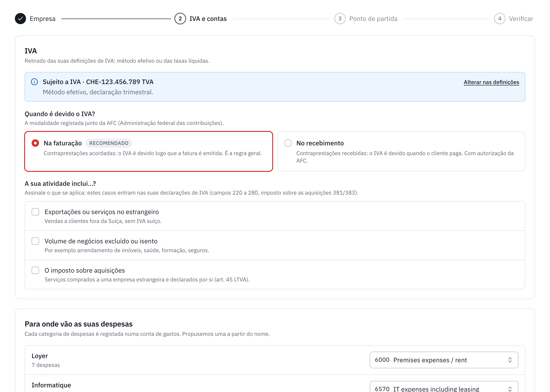Click the Serviços comprados a uma empresa estrangeira description

[x=147, y=280]
